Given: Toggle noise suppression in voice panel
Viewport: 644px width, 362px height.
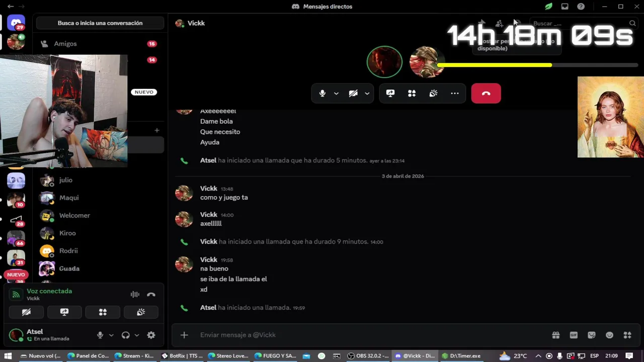Looking at the screenshot, I should (x=135, y=295).
